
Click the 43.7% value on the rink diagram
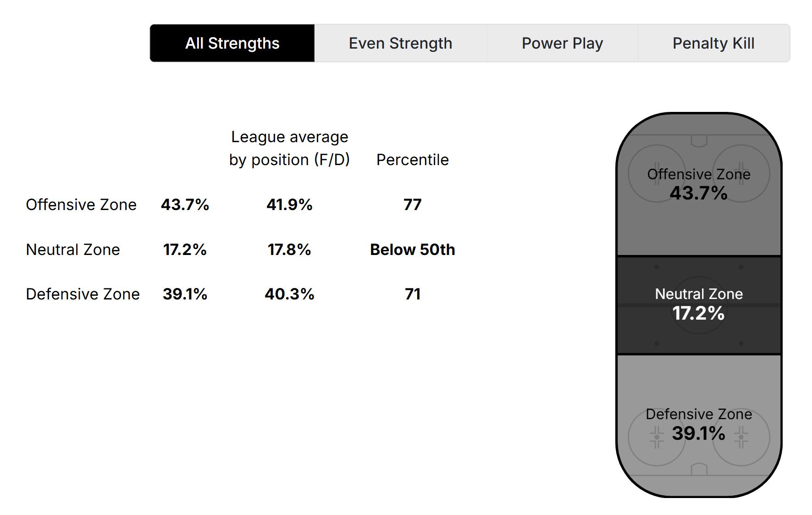699,194
